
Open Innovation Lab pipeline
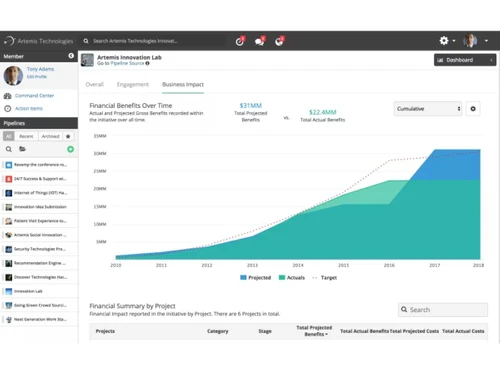[x=28, y=291]
